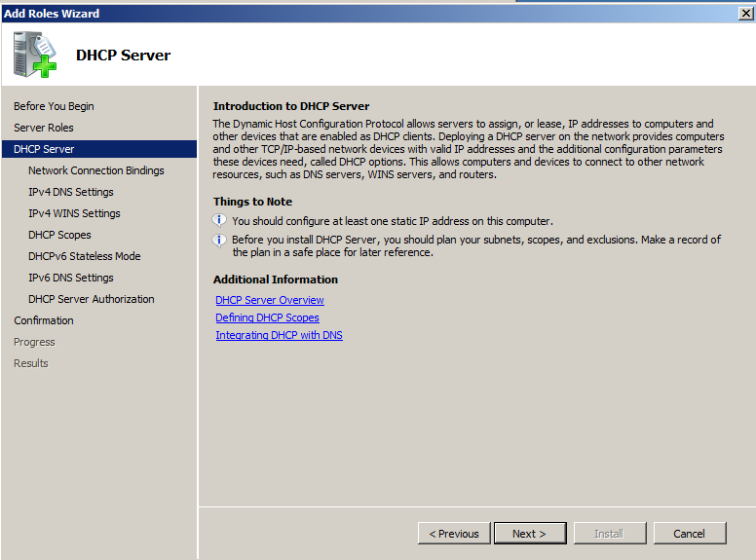Click the greyed-out Results step
The image size is (756, 560).
[31, 363]
